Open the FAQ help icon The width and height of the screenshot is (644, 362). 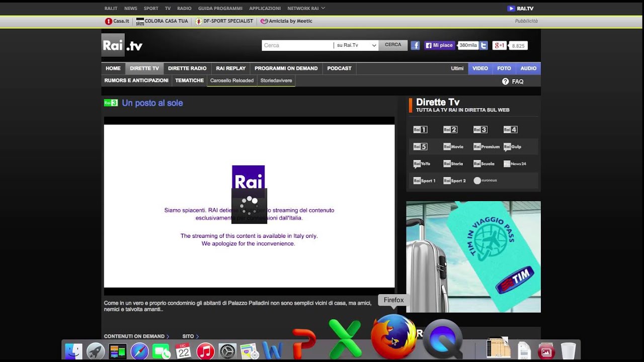click(505, 81)
